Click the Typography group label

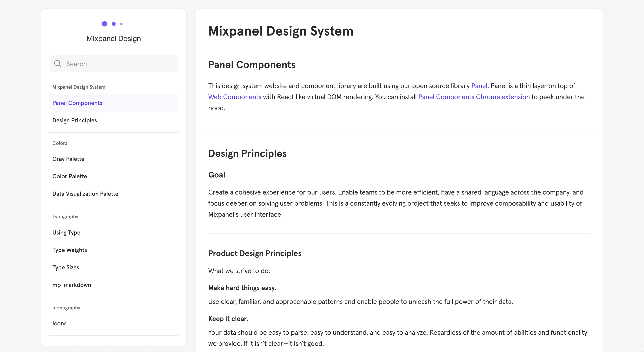point(65,217)
